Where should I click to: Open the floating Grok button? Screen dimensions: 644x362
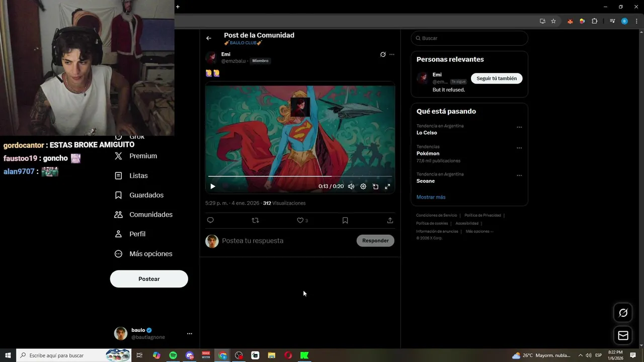click(x=623, y=313)
